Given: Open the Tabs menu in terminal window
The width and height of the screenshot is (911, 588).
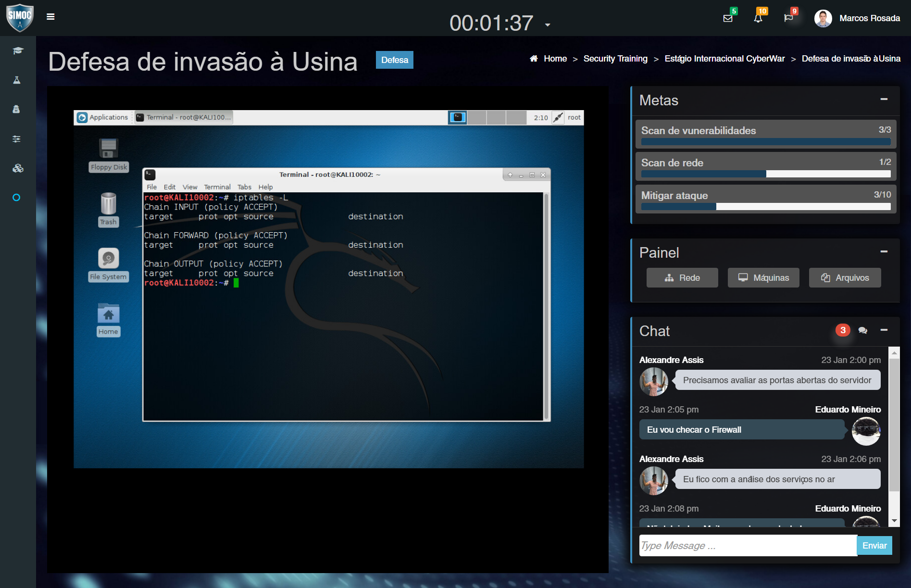Looking at the screenshot, I should (x=244, y=187).
